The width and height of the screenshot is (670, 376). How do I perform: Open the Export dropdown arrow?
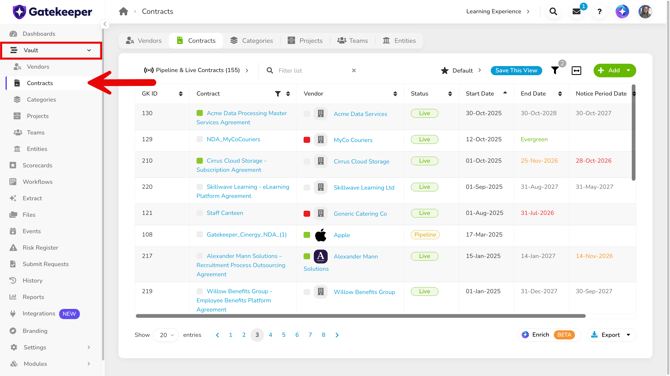coord(628,335)
